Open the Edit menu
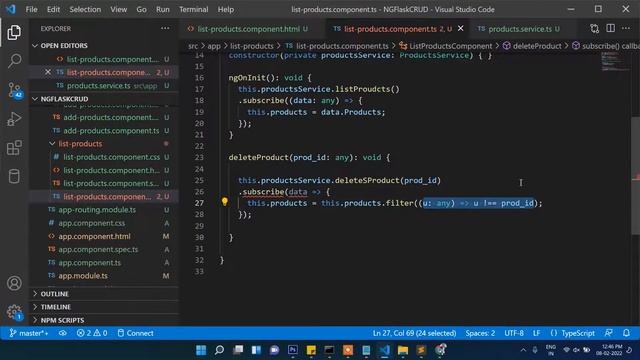This screenshot has width=640, height=360. click(x=53, y=9)
